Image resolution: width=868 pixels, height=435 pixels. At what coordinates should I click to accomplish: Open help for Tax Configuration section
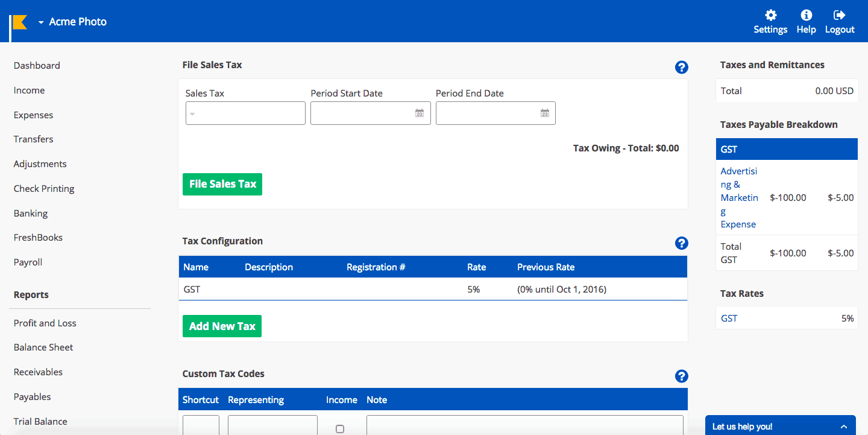coord(682,243)
